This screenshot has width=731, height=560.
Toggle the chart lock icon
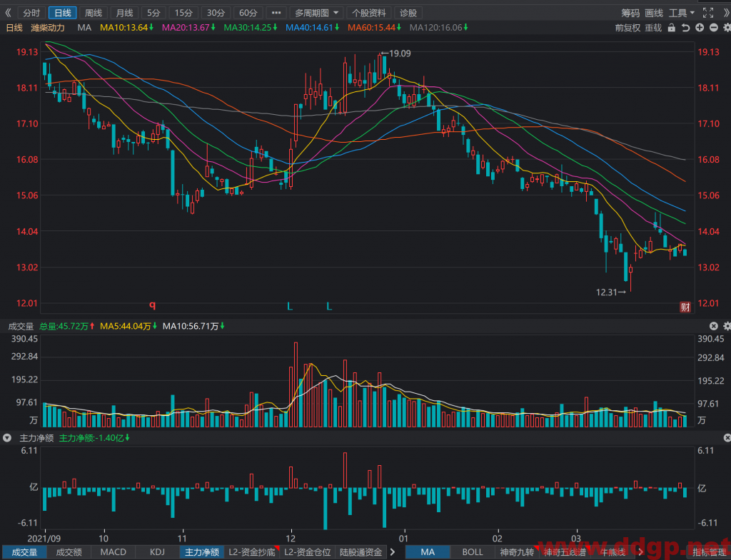coord(671,28)
